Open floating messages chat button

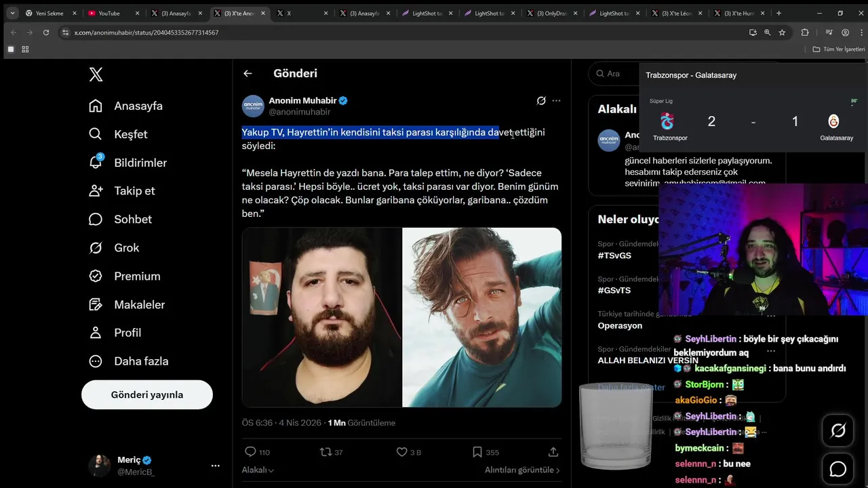pyautogui.click(x=838, y=469)
